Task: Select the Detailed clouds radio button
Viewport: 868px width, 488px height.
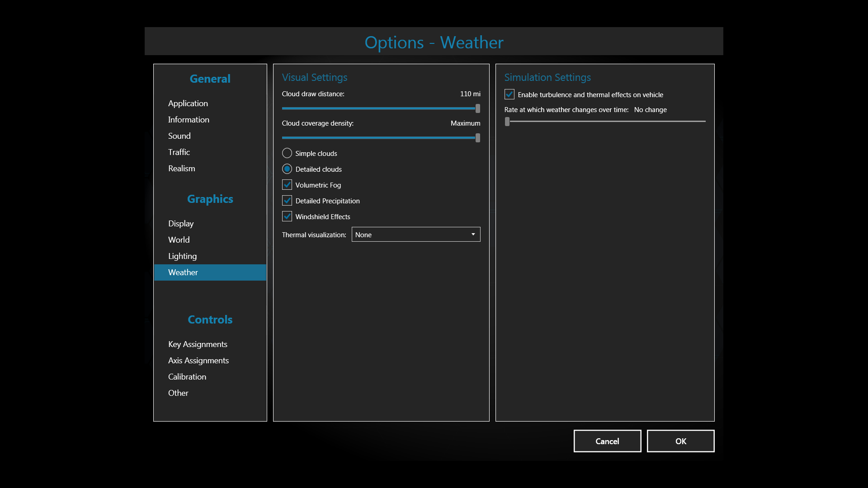Action: [287, 169]
